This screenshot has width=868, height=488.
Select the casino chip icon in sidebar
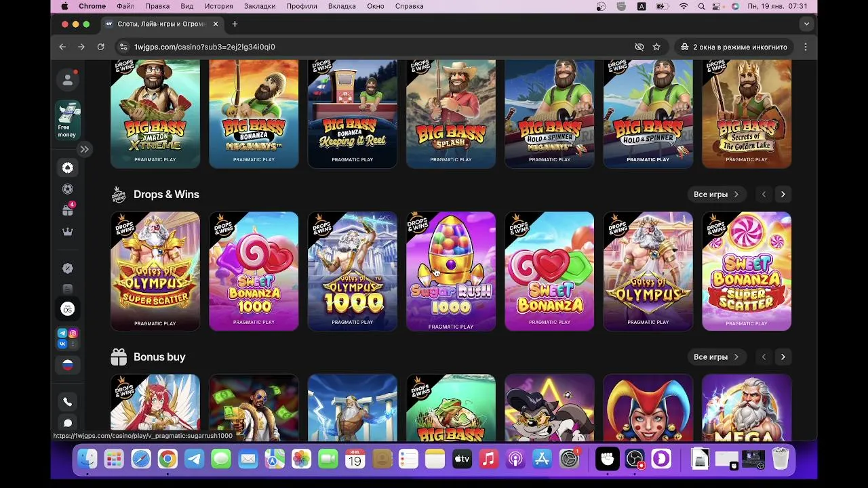(x=68, y=167)
